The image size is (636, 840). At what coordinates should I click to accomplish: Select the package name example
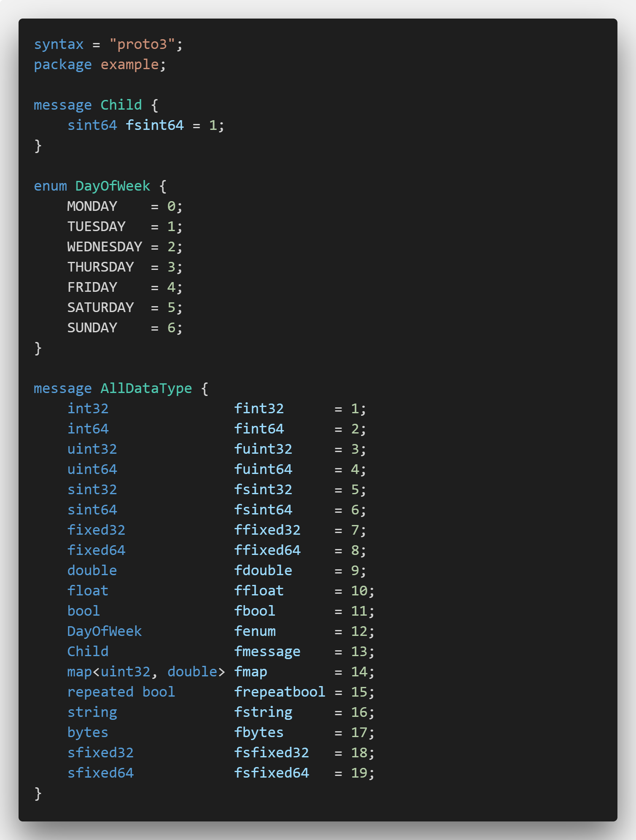tap(130, 65)
